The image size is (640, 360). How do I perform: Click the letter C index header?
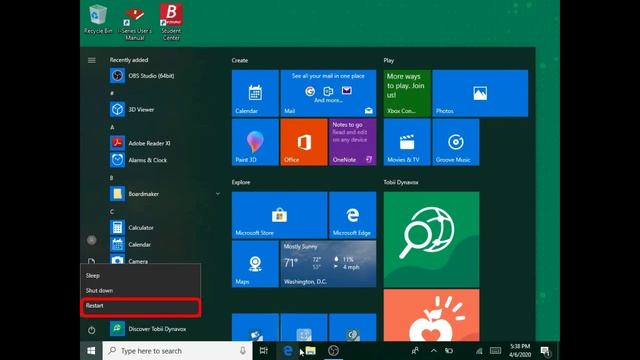[x=112, y=212]
